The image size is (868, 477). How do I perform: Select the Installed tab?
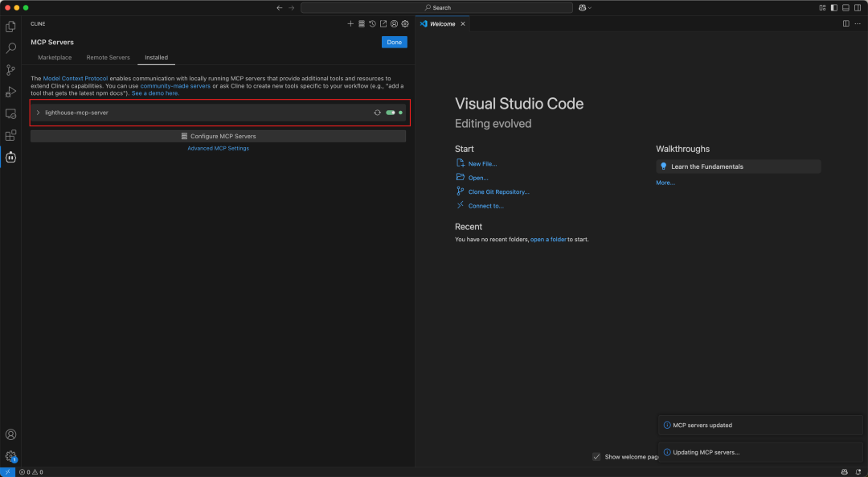click(156, 58)
